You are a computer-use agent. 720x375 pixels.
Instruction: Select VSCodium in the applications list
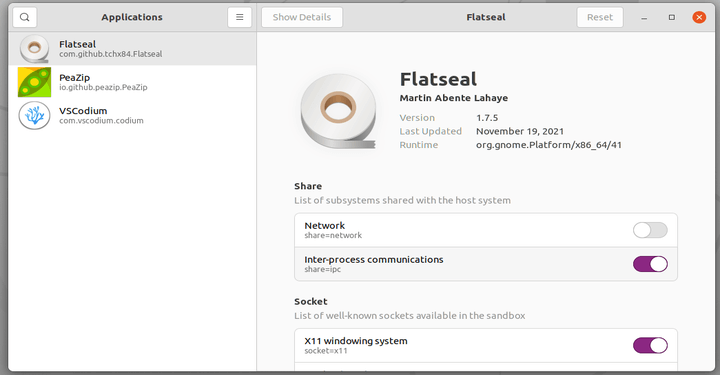click(x=132, y=115)
